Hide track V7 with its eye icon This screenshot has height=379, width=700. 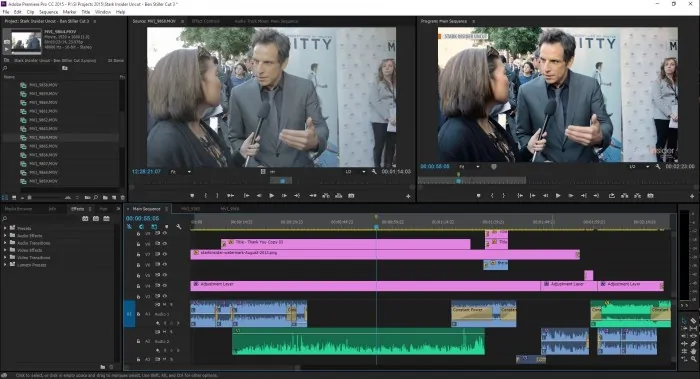(165, 254)
